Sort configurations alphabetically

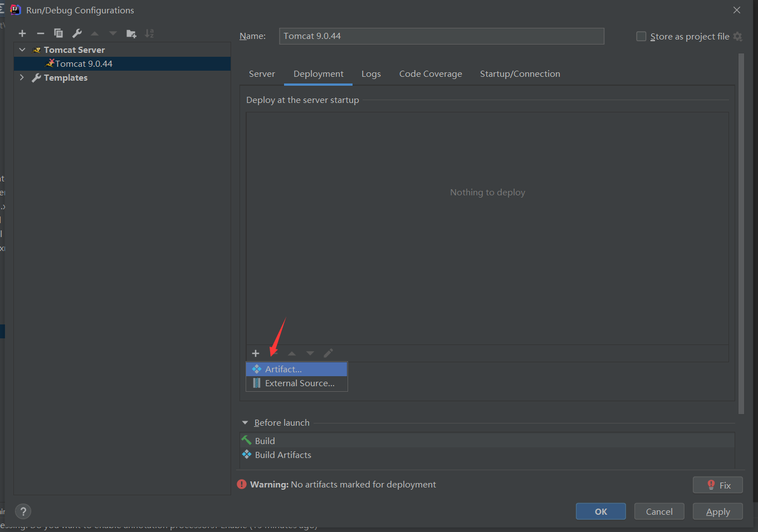tap(149, 33)
